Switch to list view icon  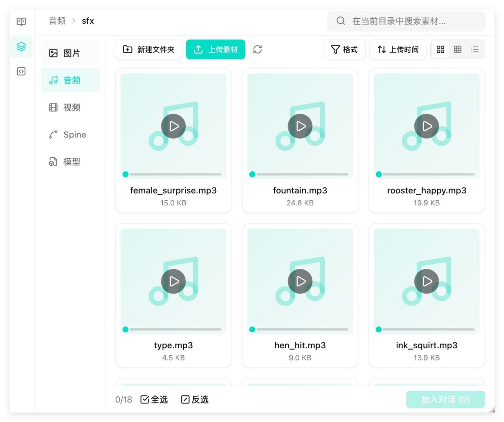pos(475,49)
